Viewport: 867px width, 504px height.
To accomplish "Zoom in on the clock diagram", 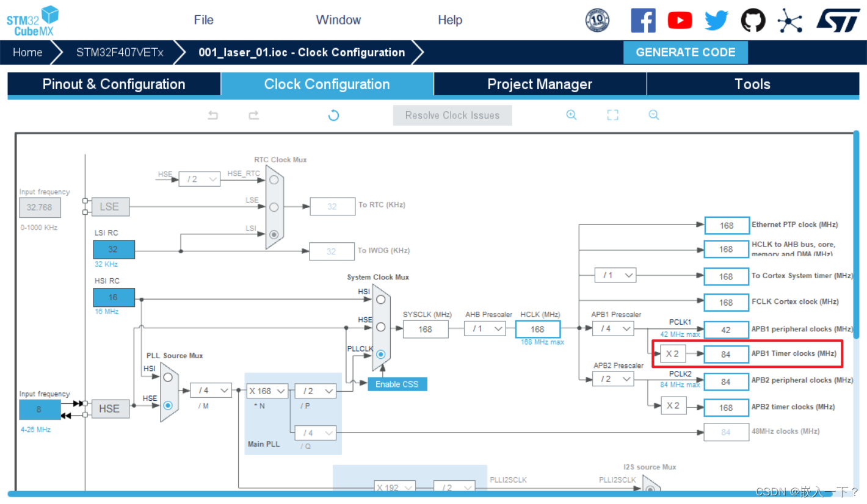I will [571, 115].
